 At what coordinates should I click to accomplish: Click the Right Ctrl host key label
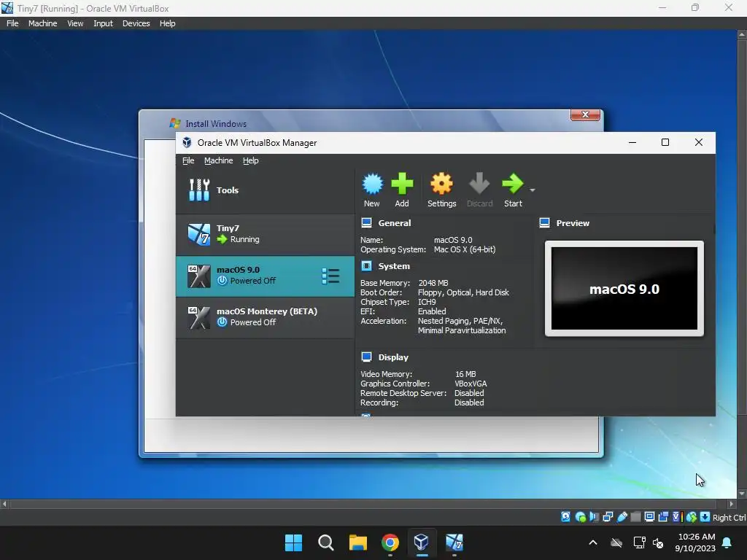(x=729, y=518)
